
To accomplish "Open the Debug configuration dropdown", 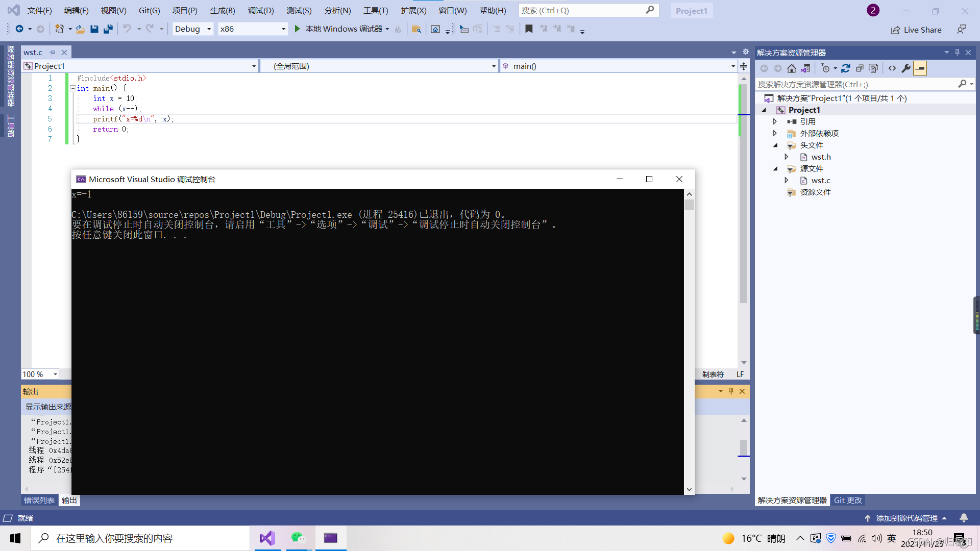I will click(193, 29).
